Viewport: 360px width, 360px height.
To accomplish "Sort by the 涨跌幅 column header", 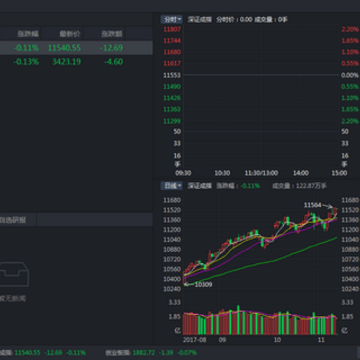I will click(x=28, y=34).
